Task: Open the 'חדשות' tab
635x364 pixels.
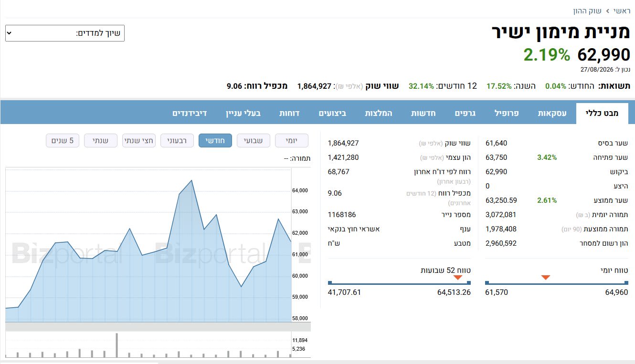Action: click(423, 113)
